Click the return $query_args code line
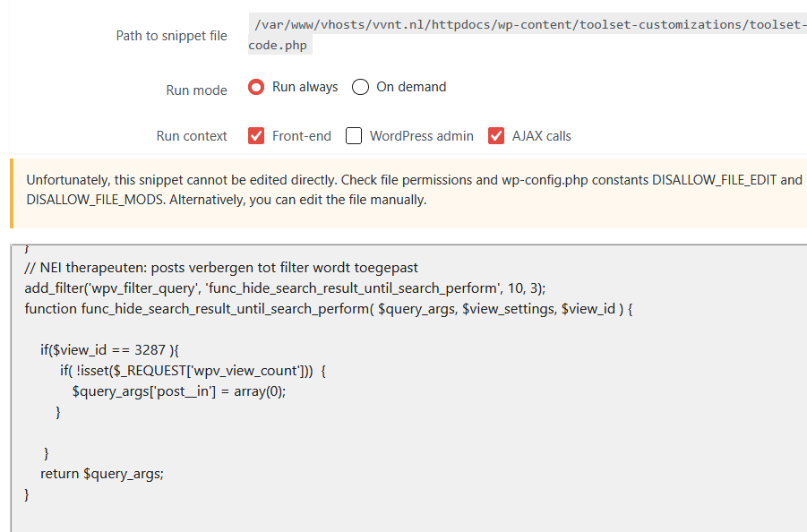807x532 pixels. (102, 474)
